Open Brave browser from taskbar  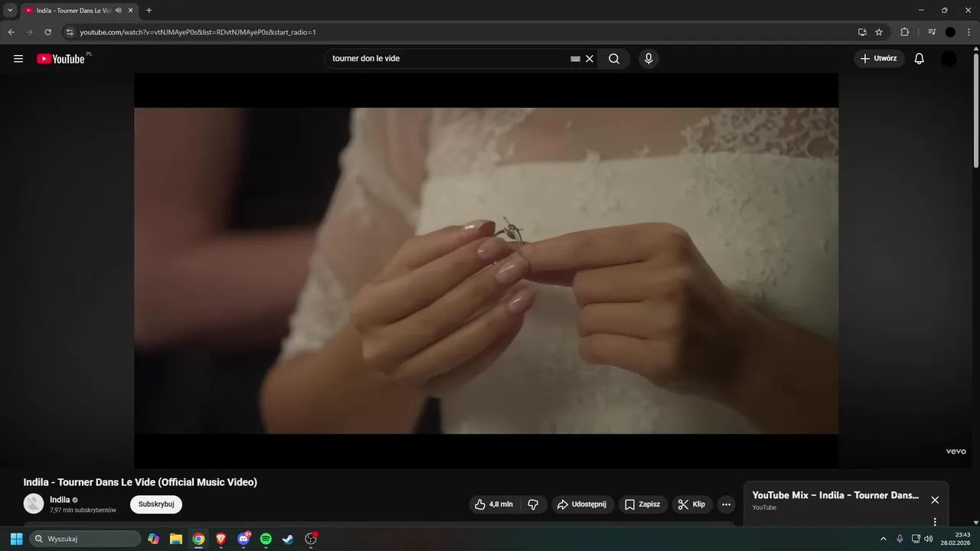221,539
